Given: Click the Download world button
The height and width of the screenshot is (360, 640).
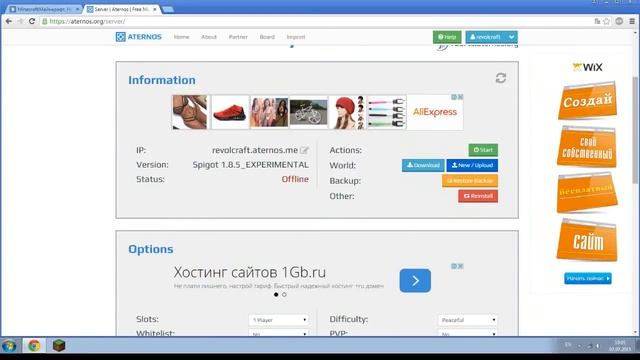Looking at the screenshot, I should point(423,165).
